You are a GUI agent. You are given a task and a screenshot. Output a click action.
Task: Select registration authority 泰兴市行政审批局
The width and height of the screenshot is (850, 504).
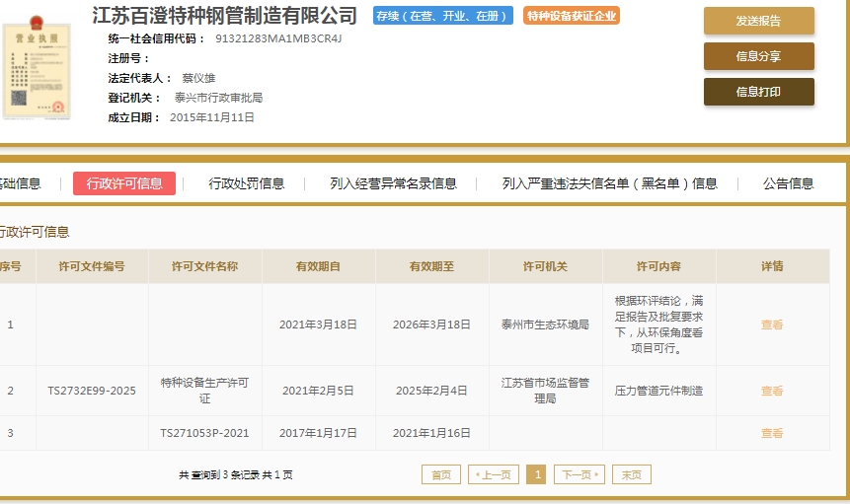[218, 98]
